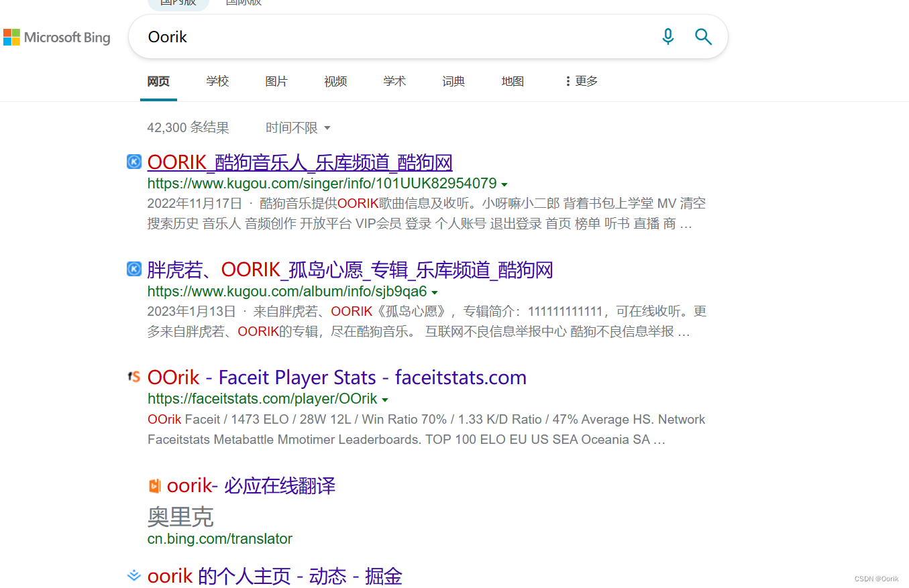Click the snippet date 2023年1月13日
Screen dimensions: 909x588
click(x=191, y=311)
